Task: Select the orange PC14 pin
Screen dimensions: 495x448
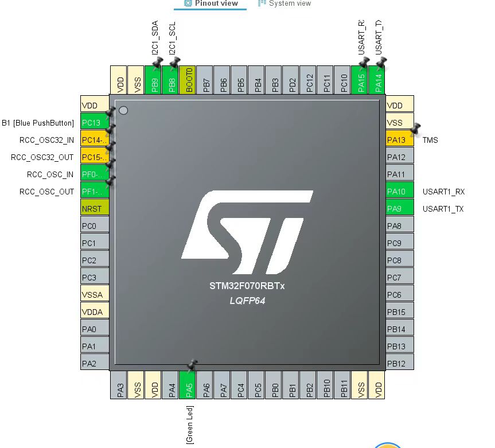Action: [95, 138]
